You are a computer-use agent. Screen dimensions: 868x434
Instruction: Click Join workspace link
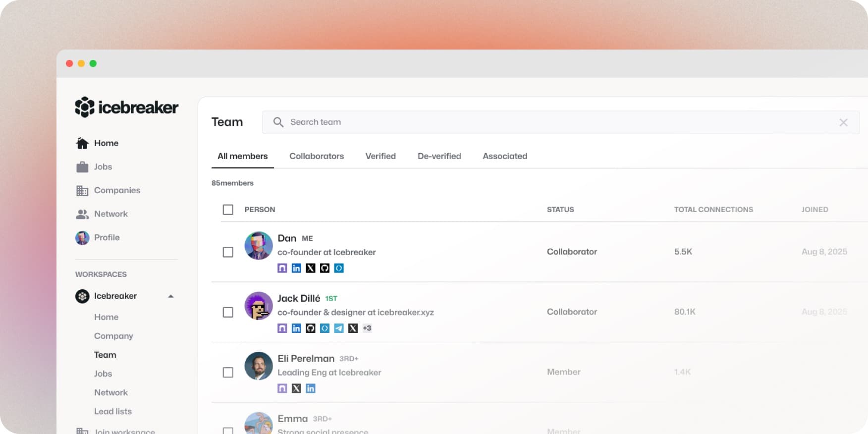(x=125, y=431)
